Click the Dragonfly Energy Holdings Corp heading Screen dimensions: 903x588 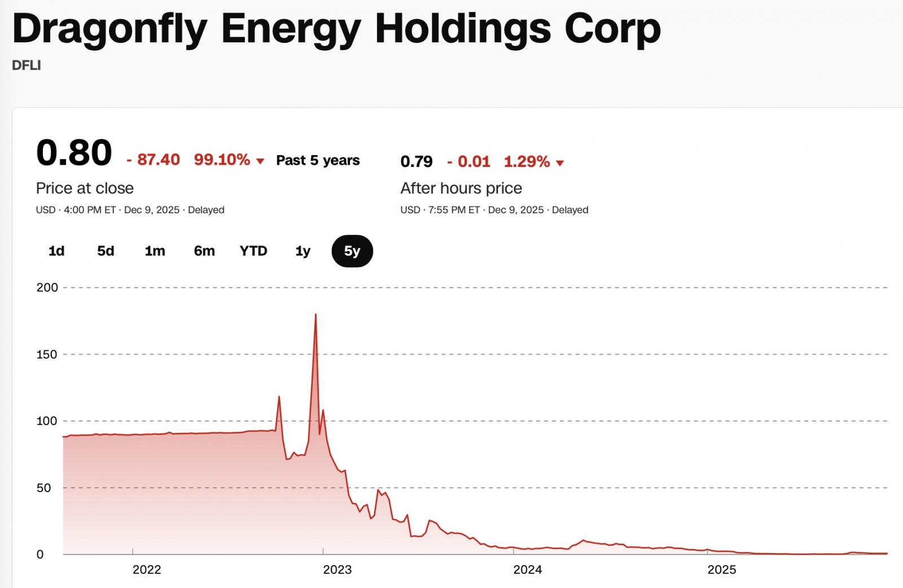tap(336, 28)
